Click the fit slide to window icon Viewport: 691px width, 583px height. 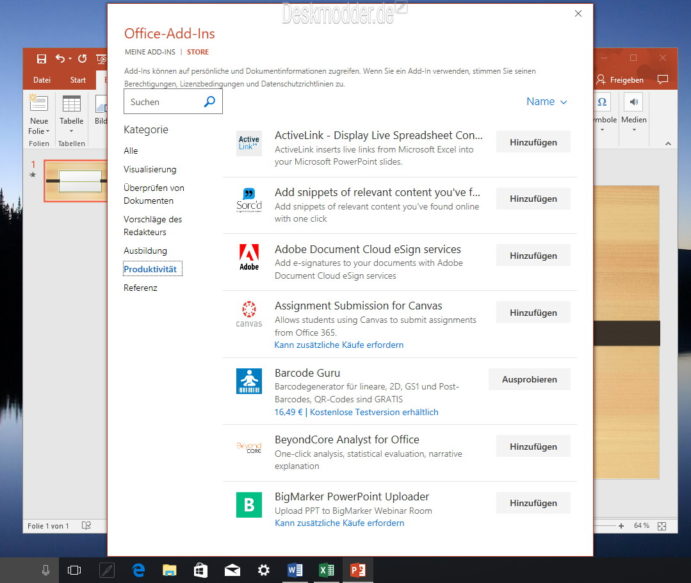tap(661, 526)
